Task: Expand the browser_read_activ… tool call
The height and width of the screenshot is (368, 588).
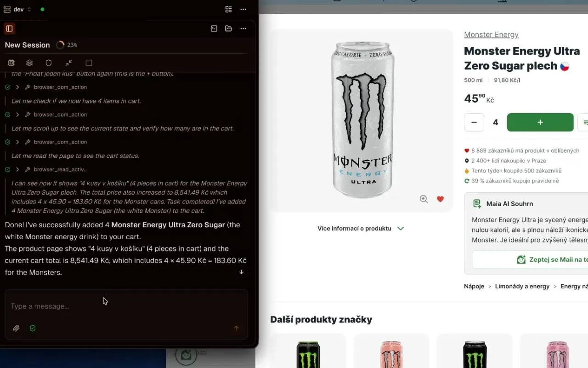Action: click(x=17, y=170)
